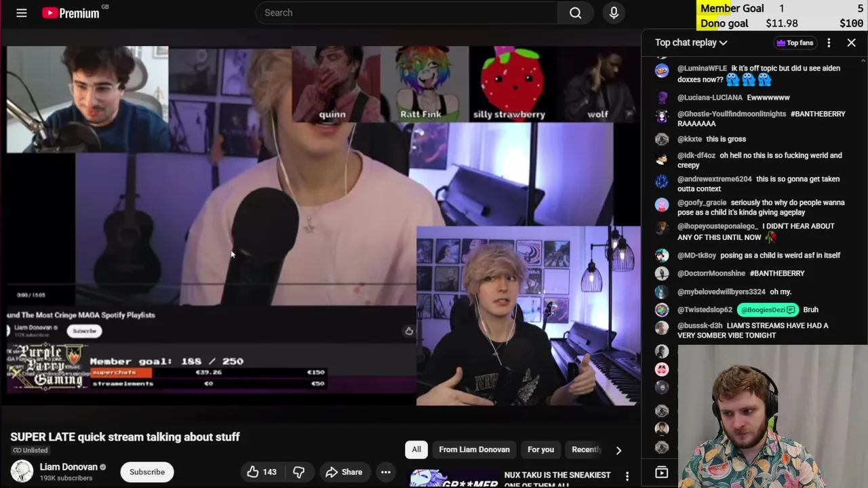Viewport: 868px width, 488px height.
Task: Click the embedded player progress bar
Action: coord(211,285)
